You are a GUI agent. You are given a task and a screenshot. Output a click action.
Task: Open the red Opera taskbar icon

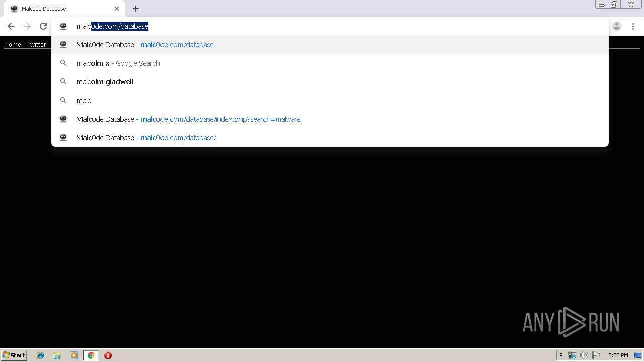tap(108, 355)
